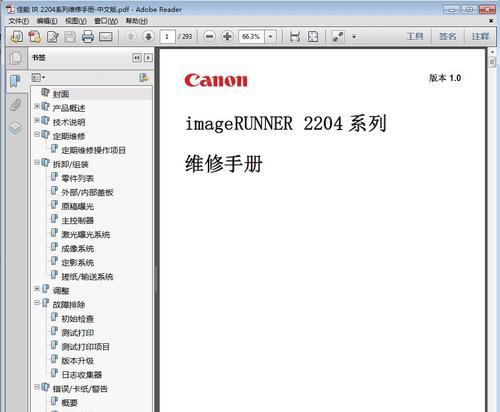Image resolution: width=500 pixels, height=412 pixels.
Task: Click the save file floppy icon
Action: (x=70, y=36)
